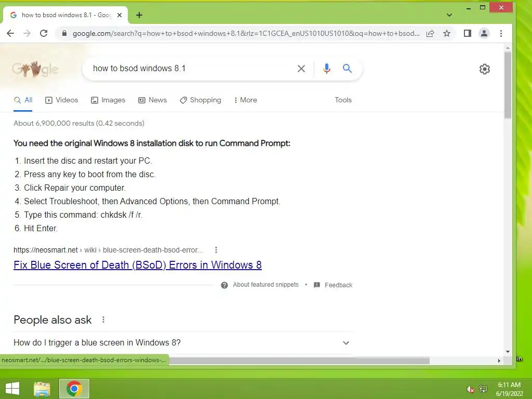Viewport: 532px width, 399px height.
Task: Click 'Click Repair your computer.' step
Action: coord(75,188)
